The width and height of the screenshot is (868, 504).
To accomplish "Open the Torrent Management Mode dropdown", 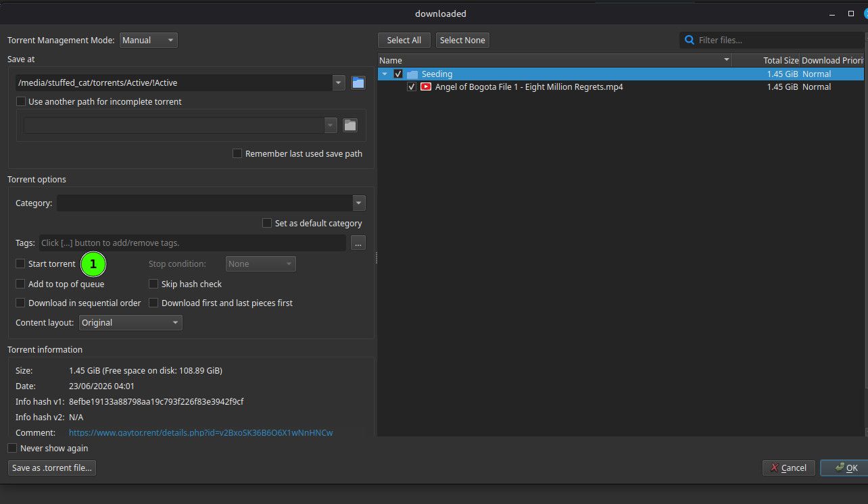I will (x=148, y=40).
